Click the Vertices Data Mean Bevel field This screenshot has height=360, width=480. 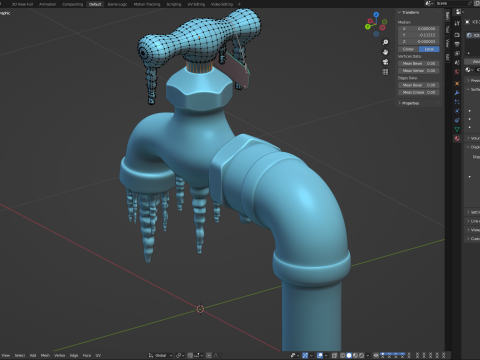419,63
